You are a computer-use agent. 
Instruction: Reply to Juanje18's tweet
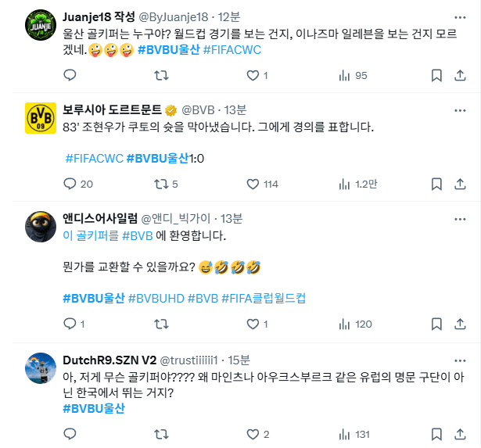point(70,75)
